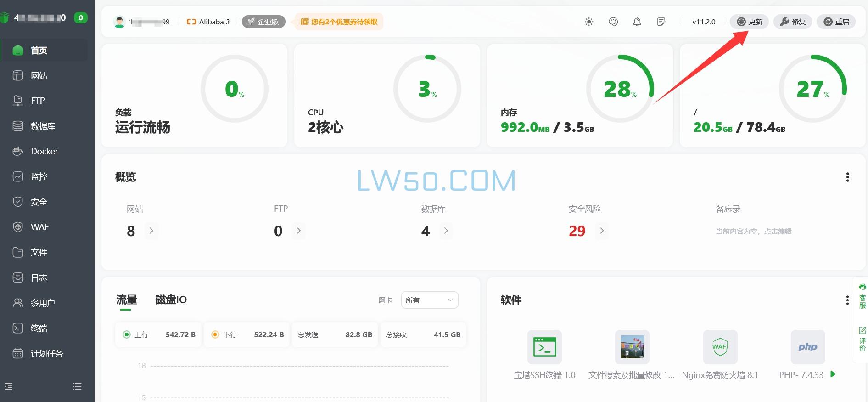The image size is (868, 402).
Task: Click the 更新 update button
Action: (x=749, y=22)
